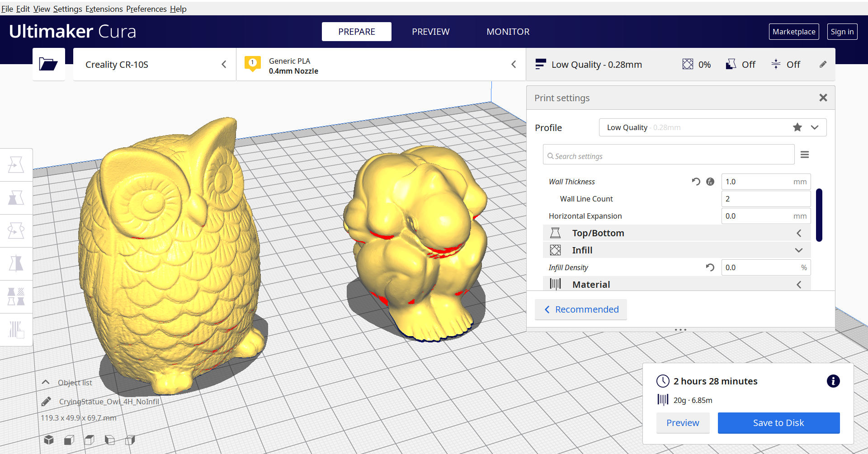Click the Horizontal Expansion setting label

(585, 216)
